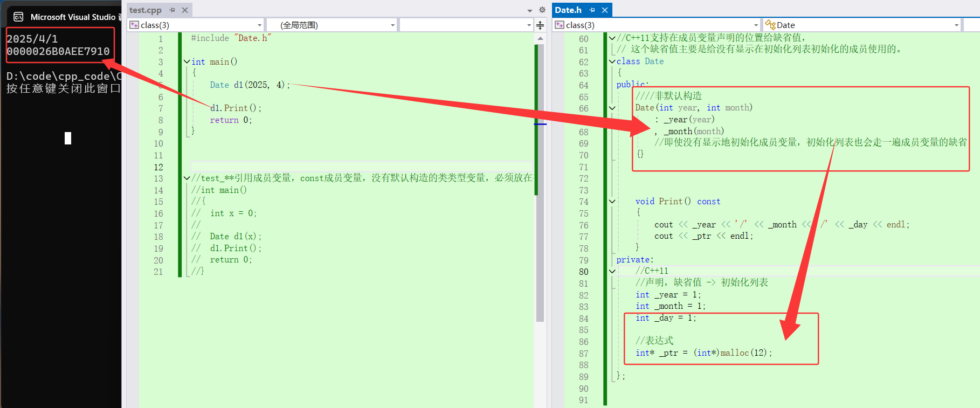Close the test.cpp tab

click(185, 10)
